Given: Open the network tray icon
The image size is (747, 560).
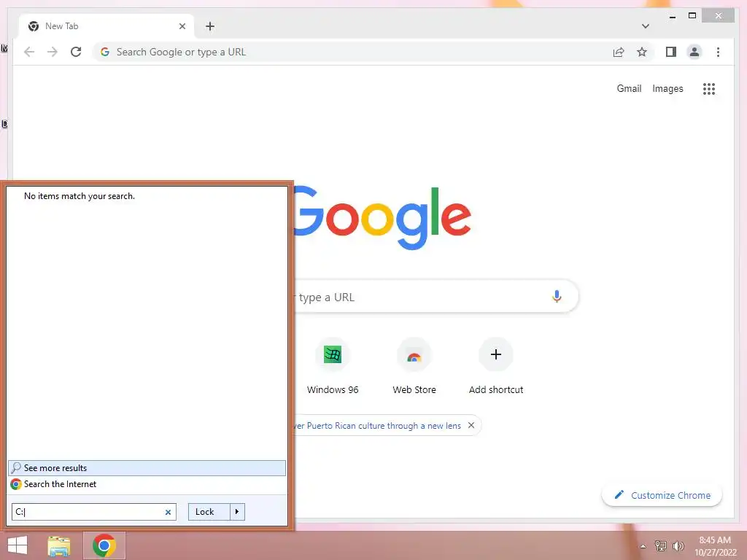Looking at the screenshot, I should [x=661, y=545].
